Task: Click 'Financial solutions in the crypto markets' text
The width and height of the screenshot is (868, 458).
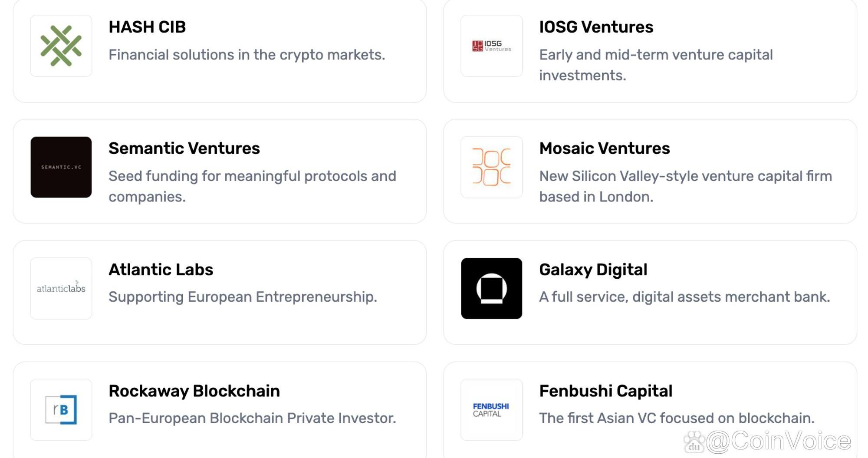Action: pyautogui.click(x=247, y=55)
